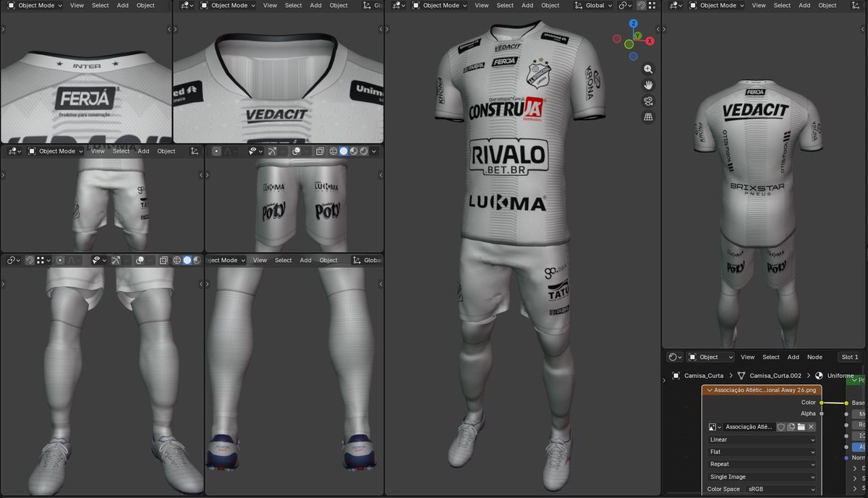Screen dimensions: 868x498
Task: Toggle X-ray in the socks front viewport header
Action: (163, 260)
